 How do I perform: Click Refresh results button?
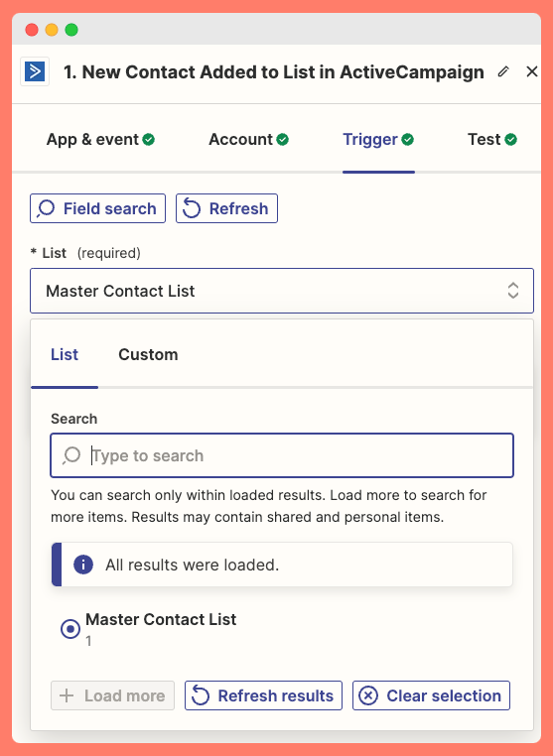pyautogui.click(x=263, y=695)
